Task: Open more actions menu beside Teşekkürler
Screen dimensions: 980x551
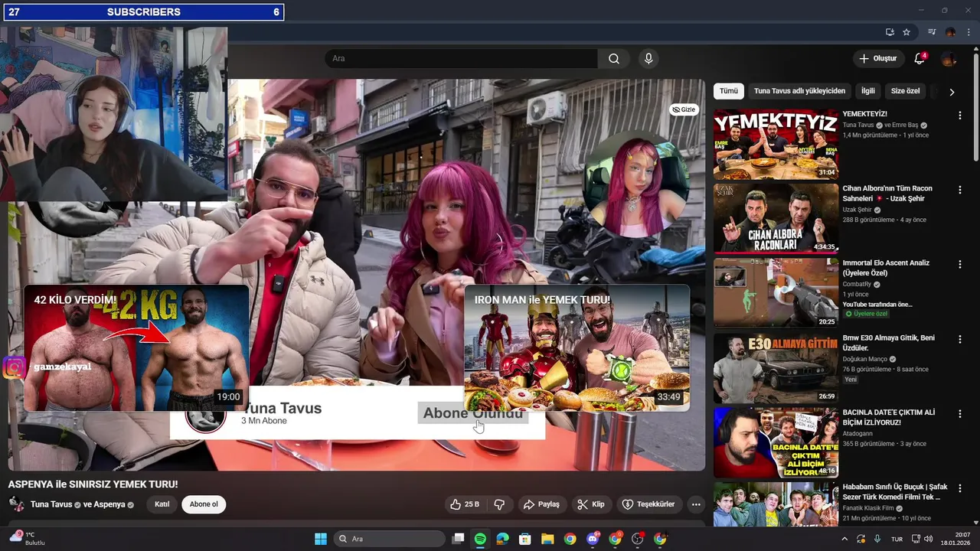Action: (696, 504)
